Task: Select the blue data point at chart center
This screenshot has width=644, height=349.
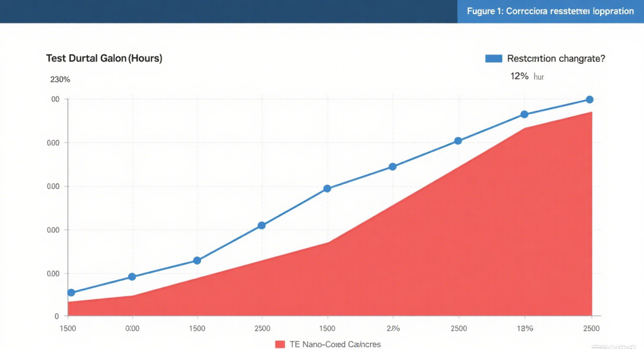Action: tap(327, 189)
